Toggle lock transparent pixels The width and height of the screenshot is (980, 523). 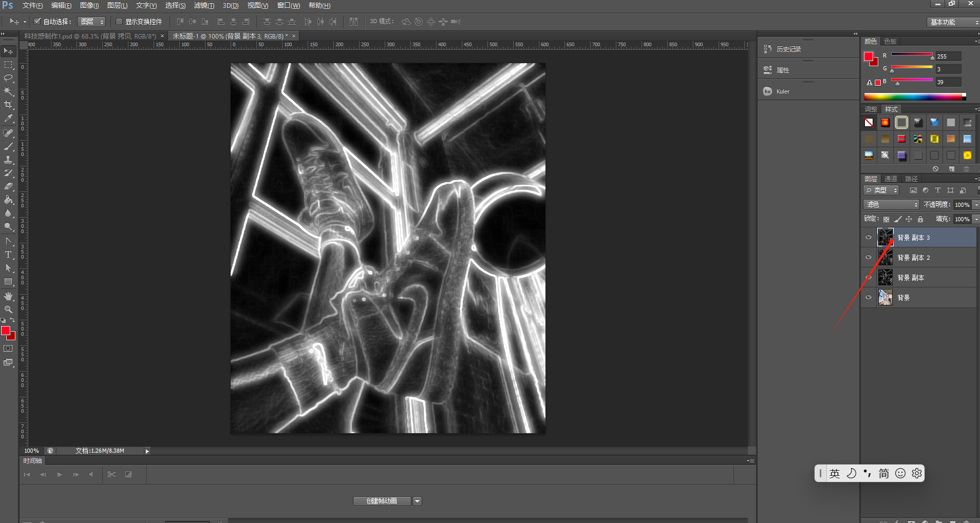(x=886, y=219)
